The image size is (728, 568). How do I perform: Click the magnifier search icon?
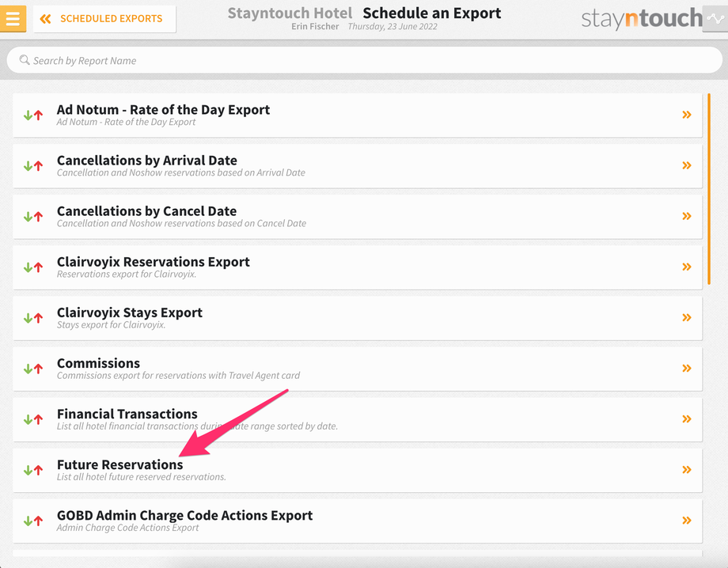[25, 60]
